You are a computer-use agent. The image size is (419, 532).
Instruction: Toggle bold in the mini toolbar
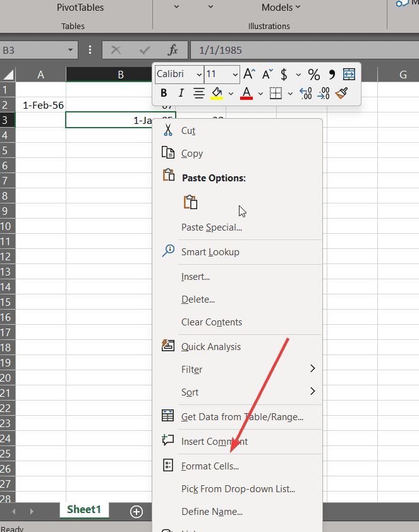pyautogui.click(x=164, y=94)
